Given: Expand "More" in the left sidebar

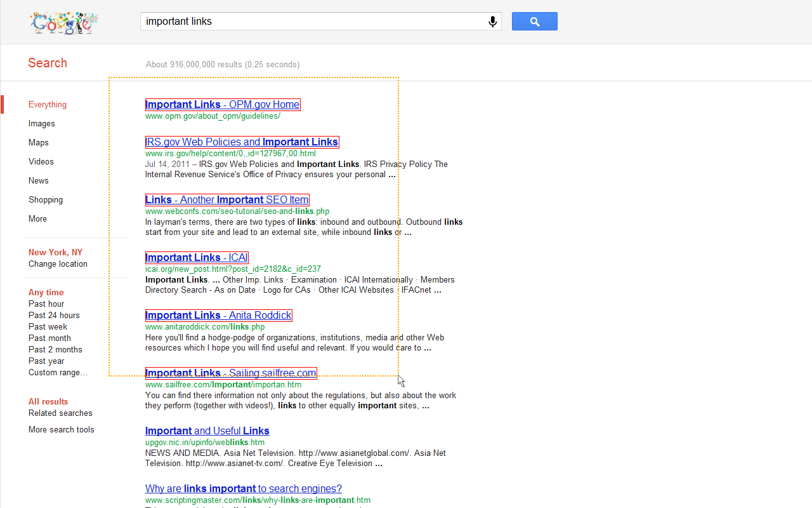Looking at the screenshot, I should [x=37, y=218].
